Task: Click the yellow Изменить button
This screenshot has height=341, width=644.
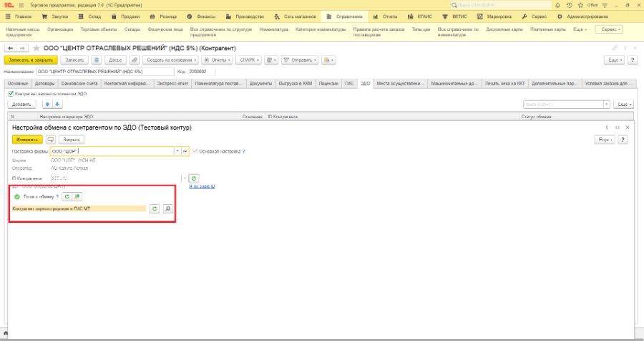Action: (x=27, y=140)
